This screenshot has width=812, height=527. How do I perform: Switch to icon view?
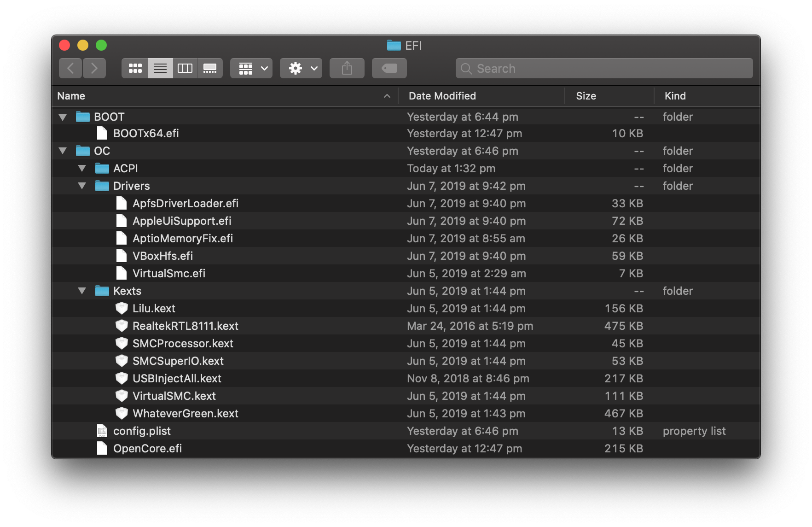coord(135,68)
